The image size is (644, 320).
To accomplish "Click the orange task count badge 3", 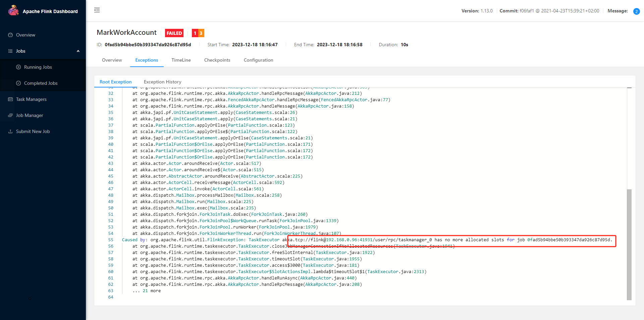I will [201, 33].
